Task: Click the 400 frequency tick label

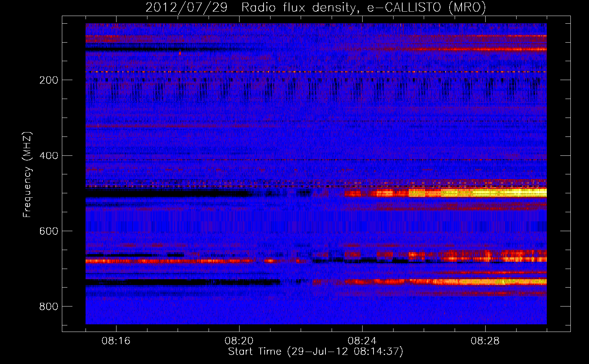Action: click(49, 156)
